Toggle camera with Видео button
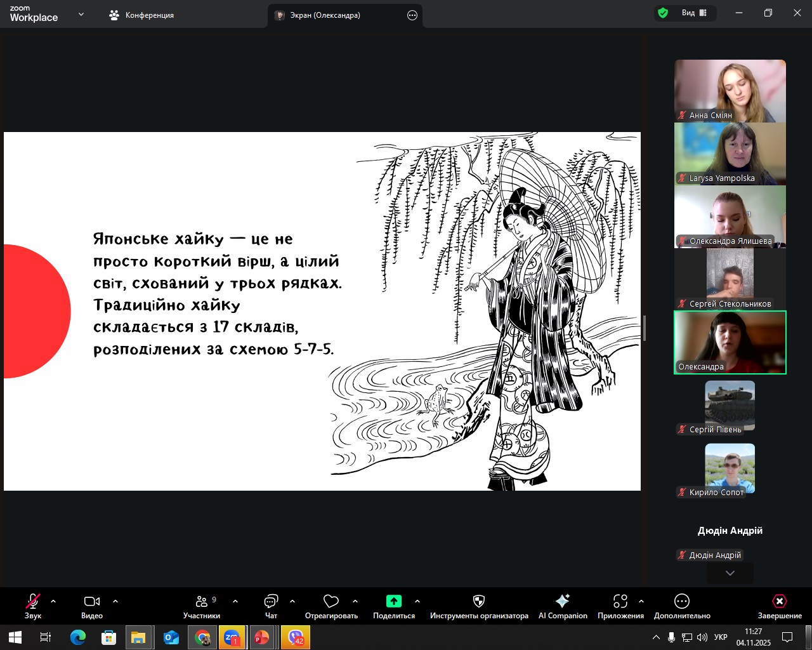Viewport: 812px width, 650px height. pyautogui.click(x=92, y=602)
